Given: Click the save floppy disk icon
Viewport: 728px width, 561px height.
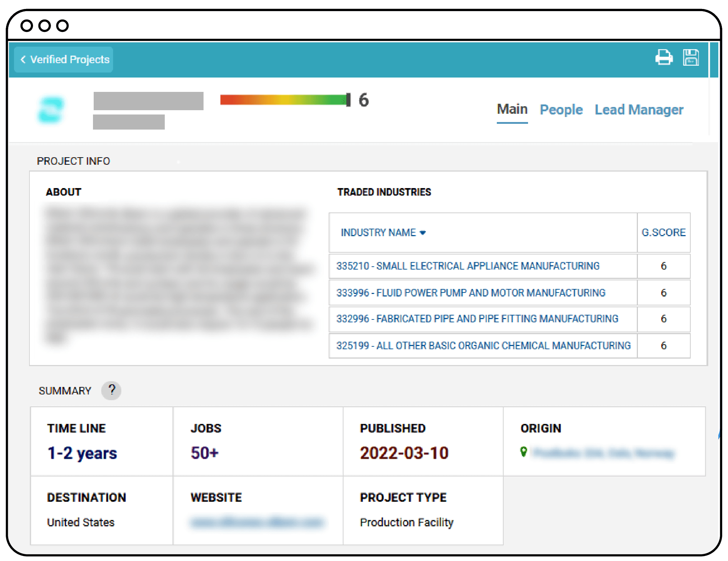Looking at the screenshot, I should (x=691, y=57).
